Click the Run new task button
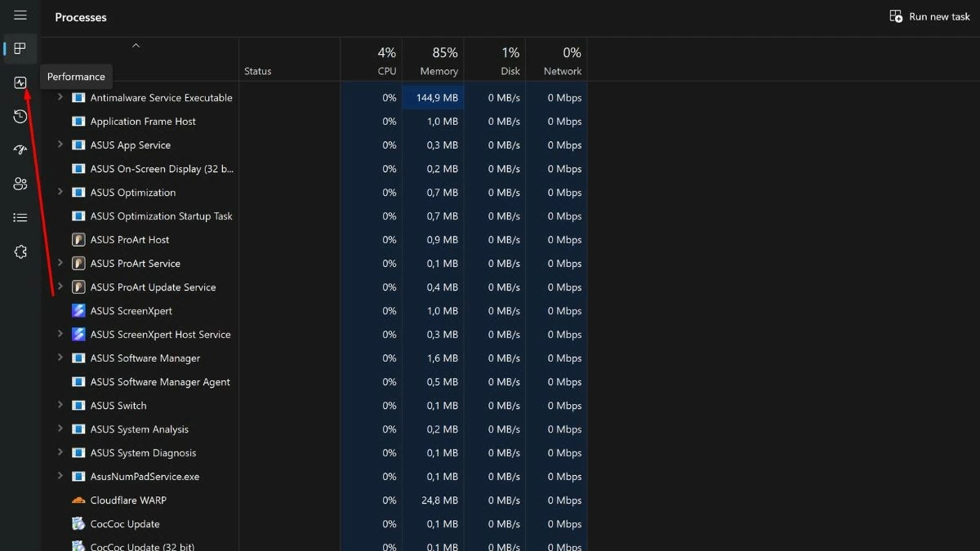This screenshot has width=980, height=551. coord(929,16)
